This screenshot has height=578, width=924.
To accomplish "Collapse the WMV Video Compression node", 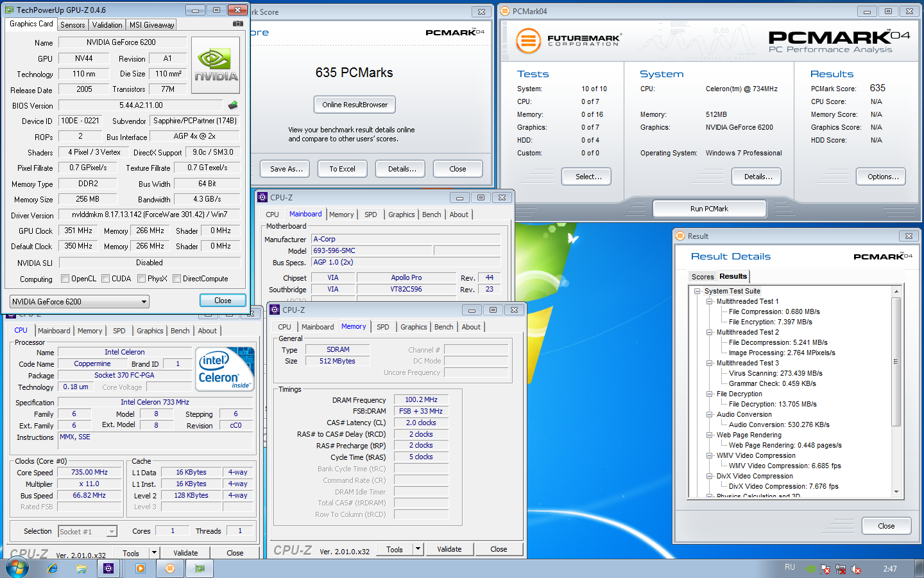I will 710,455.
